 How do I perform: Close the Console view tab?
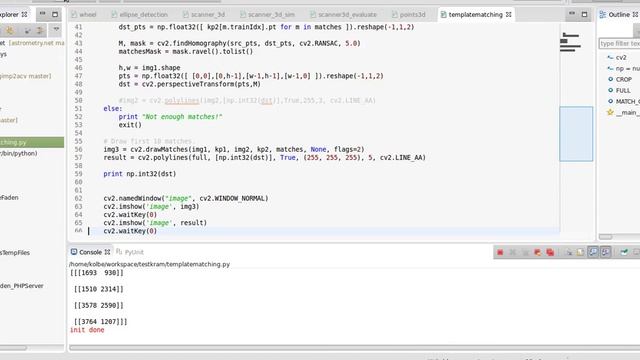107,252
